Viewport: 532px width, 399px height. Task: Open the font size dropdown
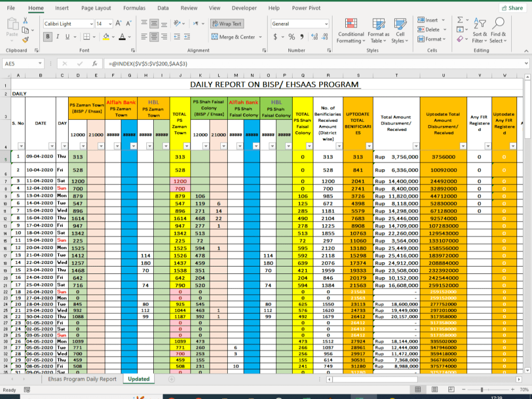point(110,24)
